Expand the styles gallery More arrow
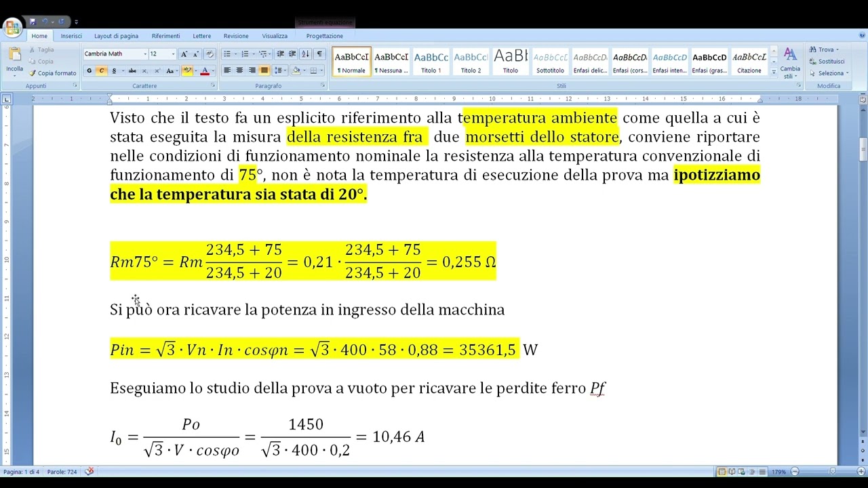 pos(773,72)
